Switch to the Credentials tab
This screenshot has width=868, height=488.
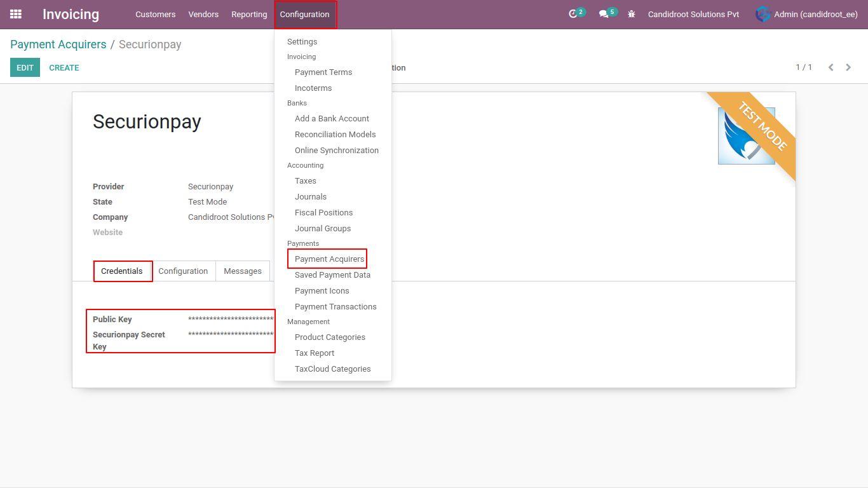(122, 271)
